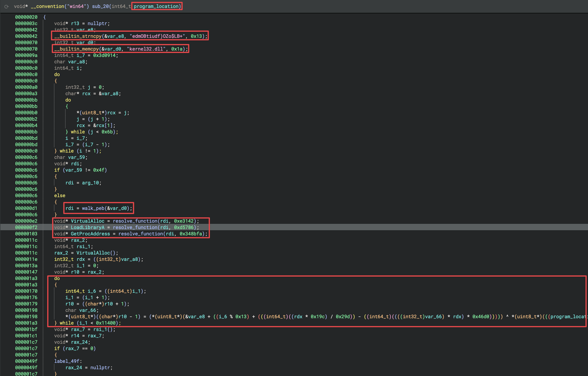
Task: Select the LoadLibraryA variable name
Action: pos(88,227)
